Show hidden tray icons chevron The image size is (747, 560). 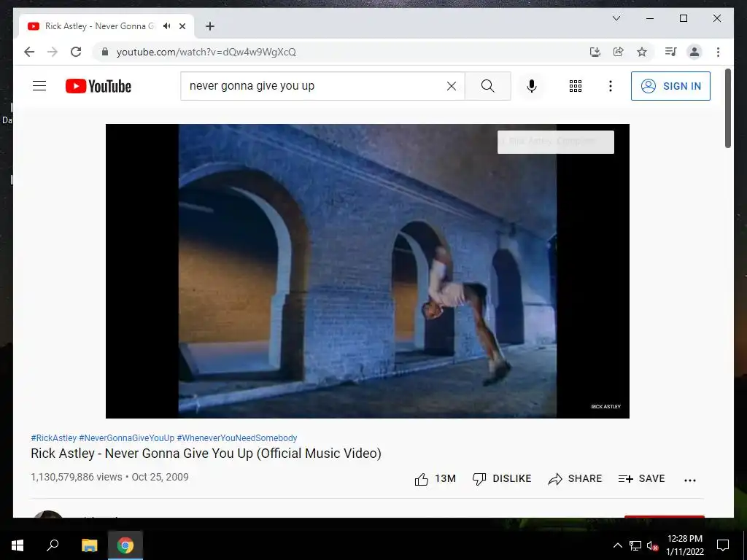617,545
